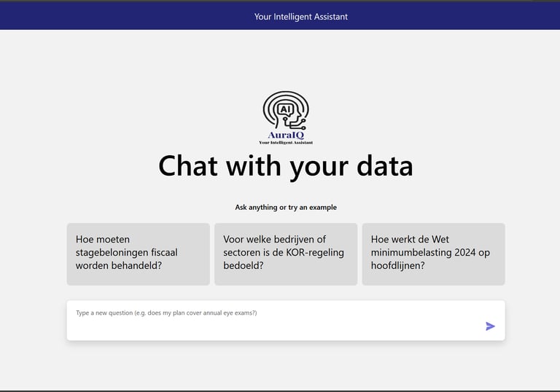Click the small tagline under the AuraIQ logo
Image resolution: width=560 pixels, height=392 pixels.
click(285, 143)
